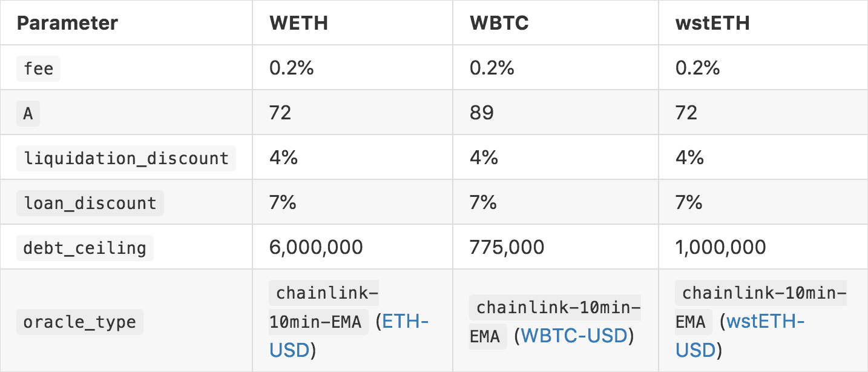Screen dimensions: 868x372
Task: Click the wstETH debt ceiling value 1,000,000
Action: 720,247
